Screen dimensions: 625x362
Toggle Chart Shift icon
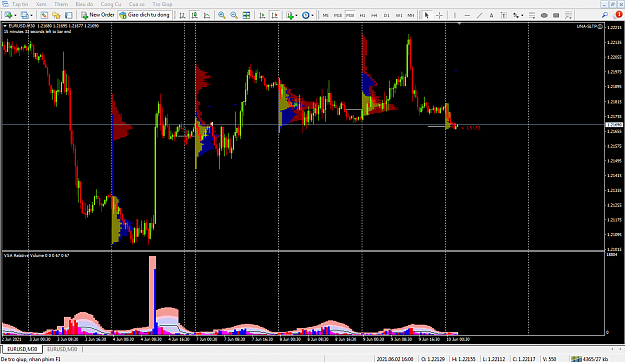pos(274,15)
